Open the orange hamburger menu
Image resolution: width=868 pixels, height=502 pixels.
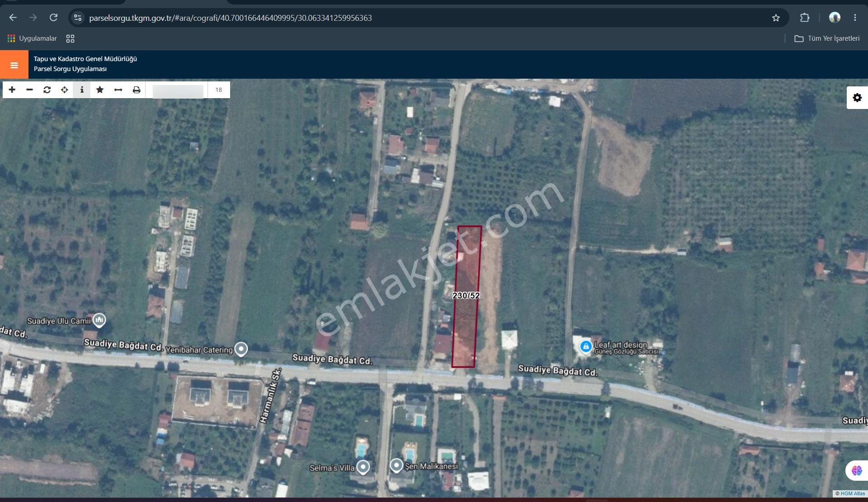pyautogui.click(x=14, y=65)
